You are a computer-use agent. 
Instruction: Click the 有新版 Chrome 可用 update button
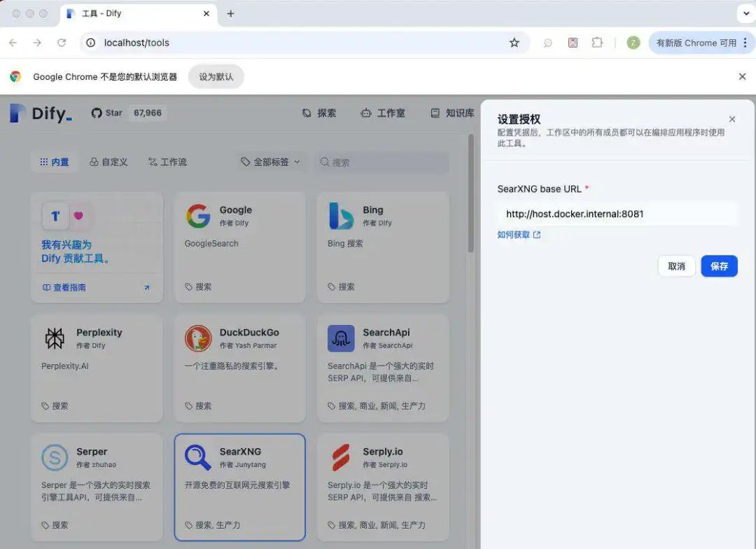[696, 43]
